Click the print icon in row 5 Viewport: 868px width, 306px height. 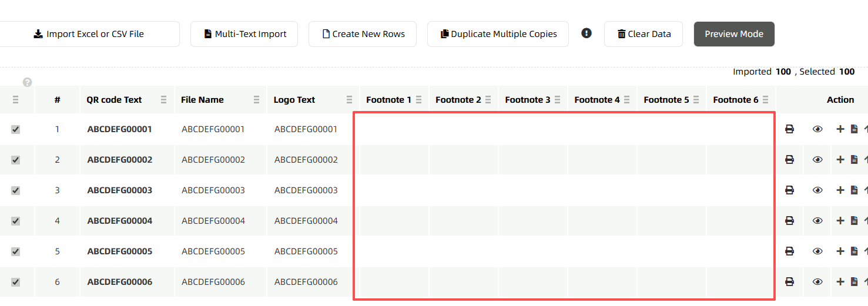click(789, 251)
